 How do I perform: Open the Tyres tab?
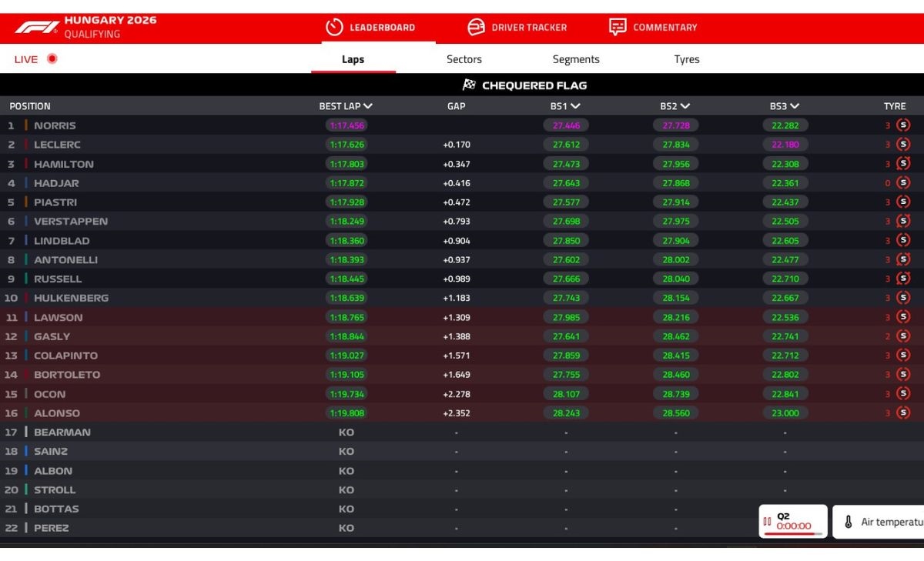(687, 59)
